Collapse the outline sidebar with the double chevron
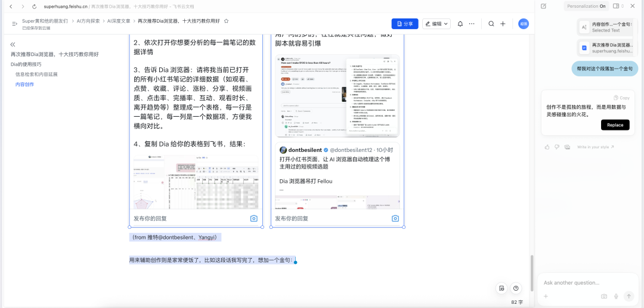Image resolution: width=644 pixels, height=308 pixels. 13,44
